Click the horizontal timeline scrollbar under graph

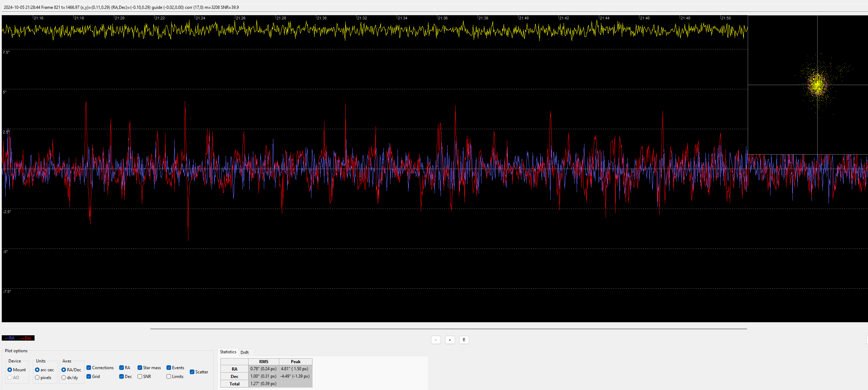coord(448,329)
